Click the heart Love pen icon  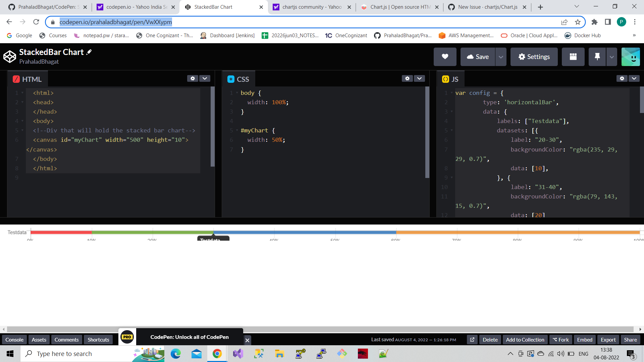[445, 57]
